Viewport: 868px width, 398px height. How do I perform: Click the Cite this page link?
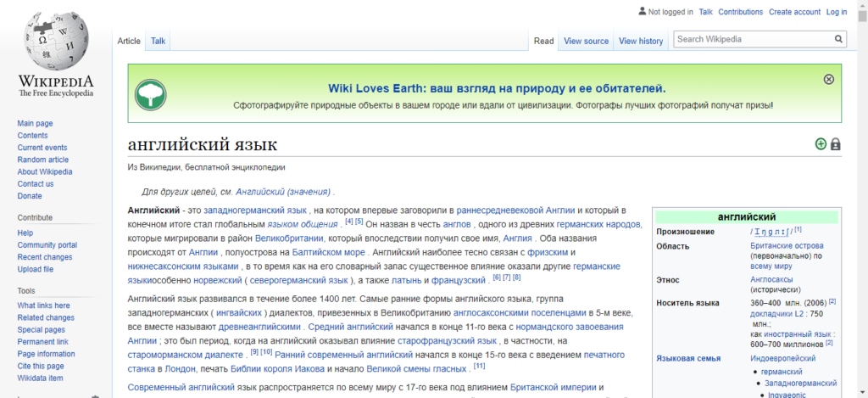pyautogui.click(x=41, y=366)
